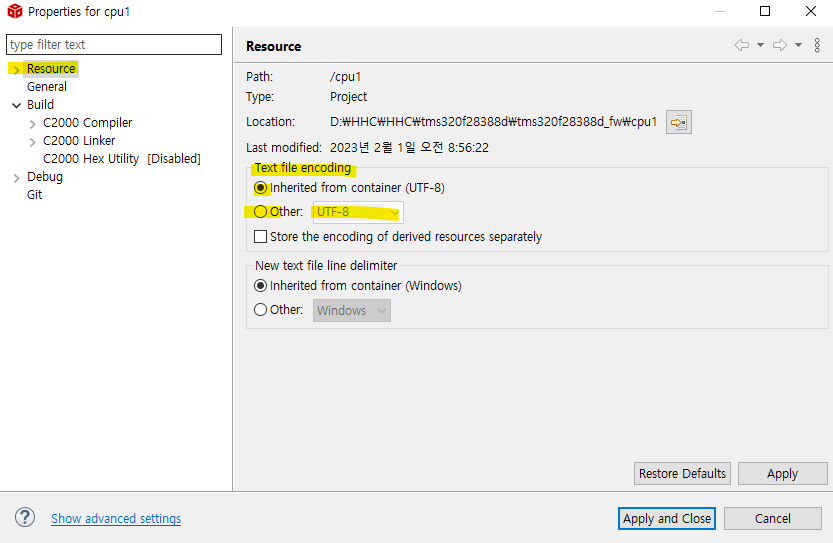The width and height of the screenshot is (833, 543).
Task: Expand the Debug tree node
Action: [x=16, y=178]
